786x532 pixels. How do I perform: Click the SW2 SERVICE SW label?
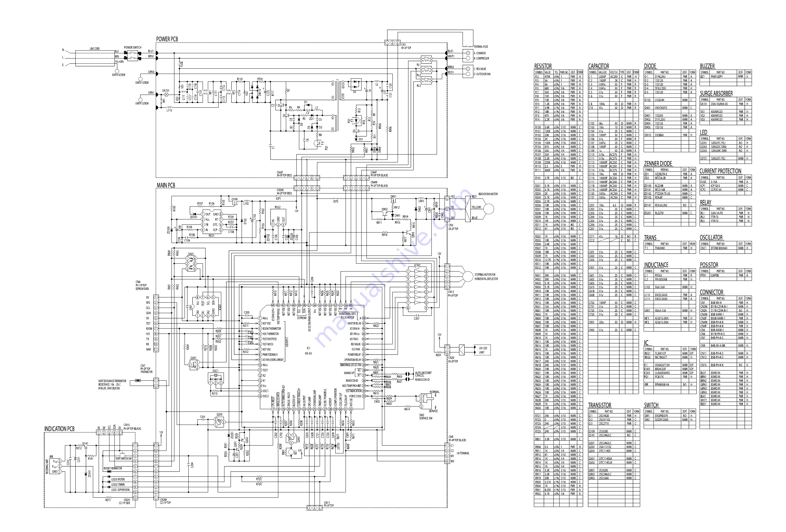[x=426, y=417]
